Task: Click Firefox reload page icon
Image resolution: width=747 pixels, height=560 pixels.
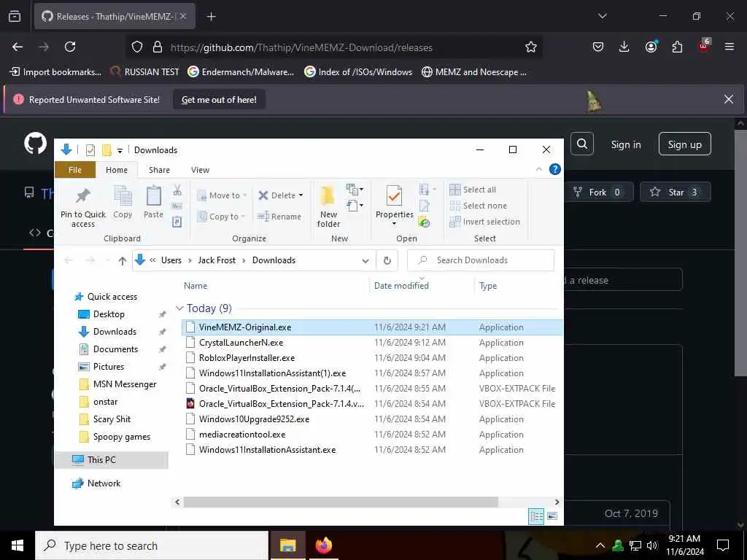Action: coord(70,47)
